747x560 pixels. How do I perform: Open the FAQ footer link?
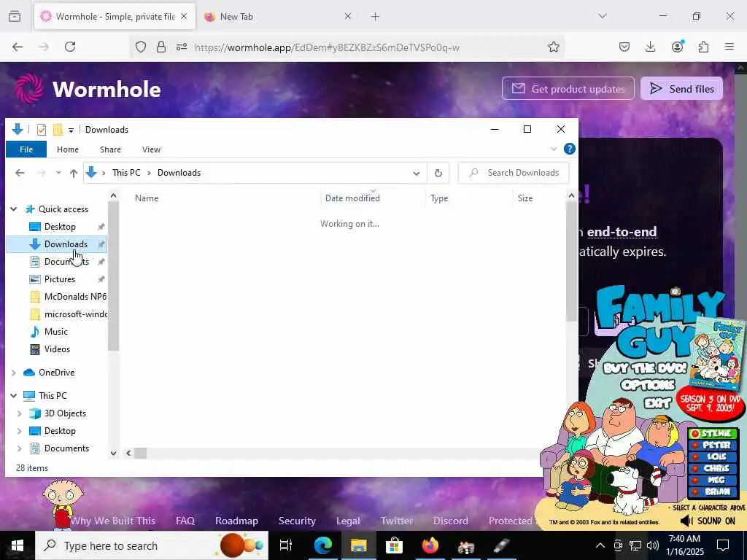click(x=185, y=521)
